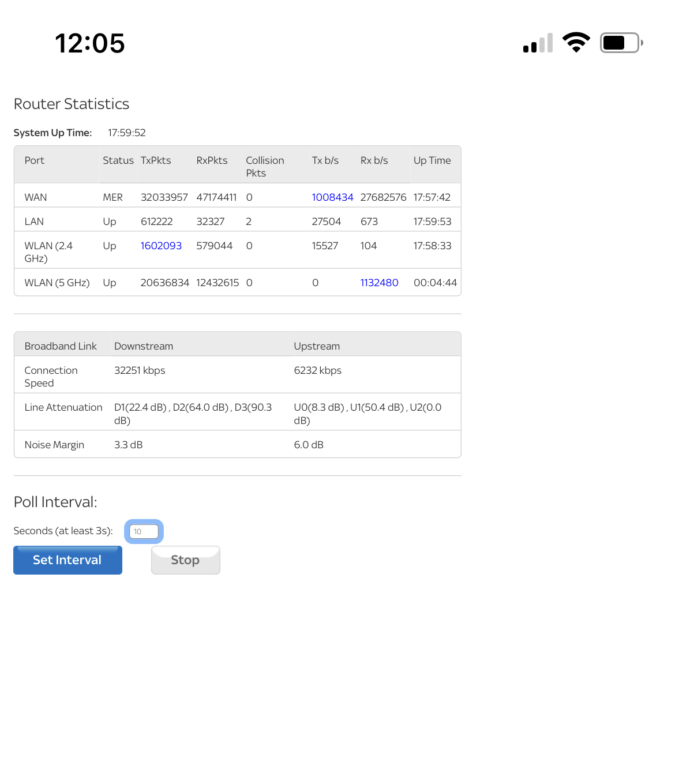Click the Downstream column header
The width and height of the screenshot is (675, 784).
(x=144, y=346)
